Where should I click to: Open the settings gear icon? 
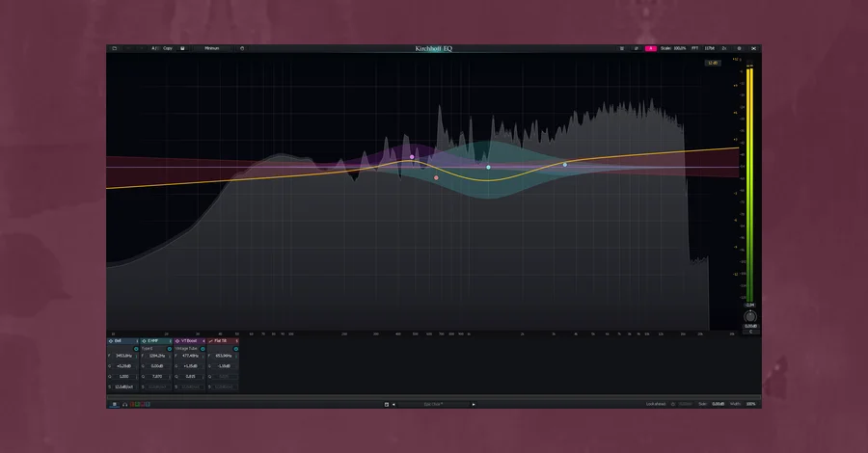point(739,48)
